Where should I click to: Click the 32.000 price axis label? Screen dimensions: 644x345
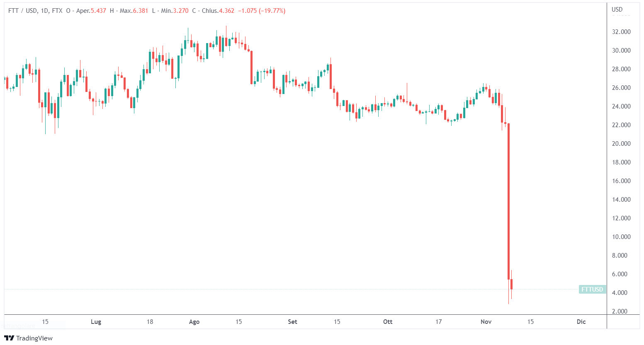pyautogui.click(x=621, y=32)
